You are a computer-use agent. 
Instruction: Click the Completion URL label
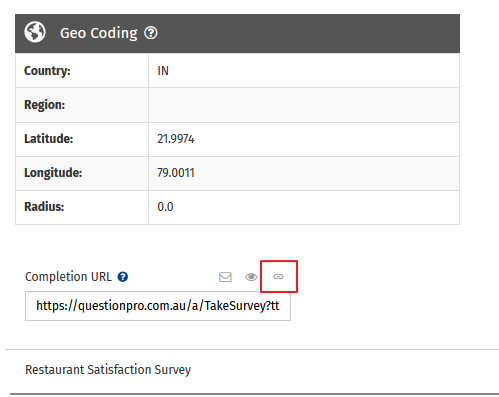point(68,277)
